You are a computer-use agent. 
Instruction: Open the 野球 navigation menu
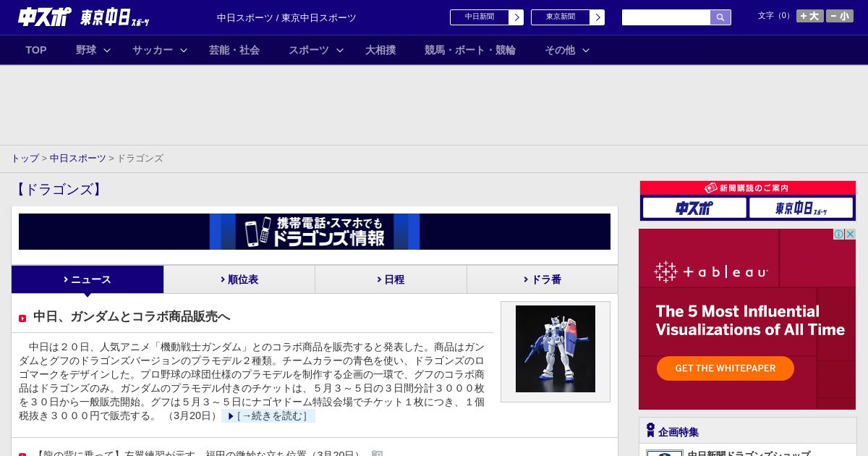86,50
